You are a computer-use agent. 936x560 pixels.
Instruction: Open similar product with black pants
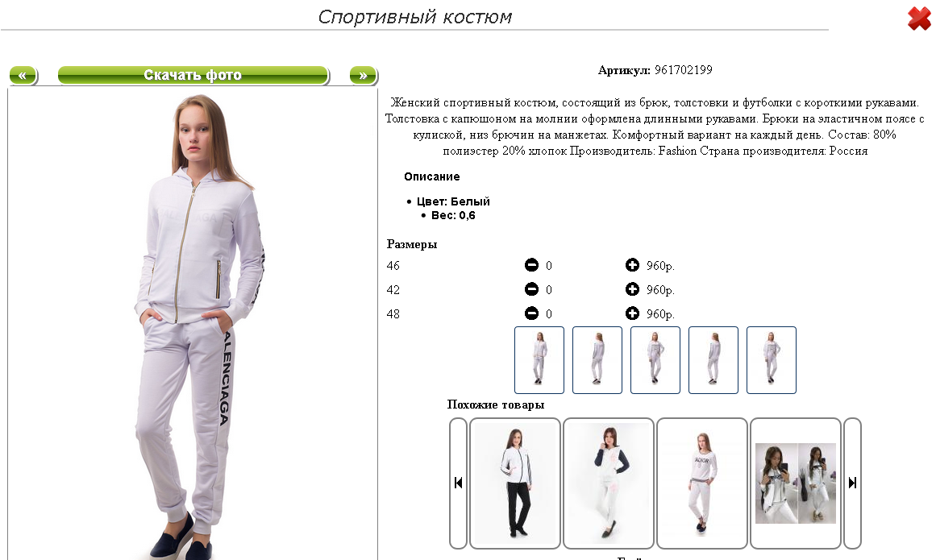pyautogui.click(x=515, y=483)
